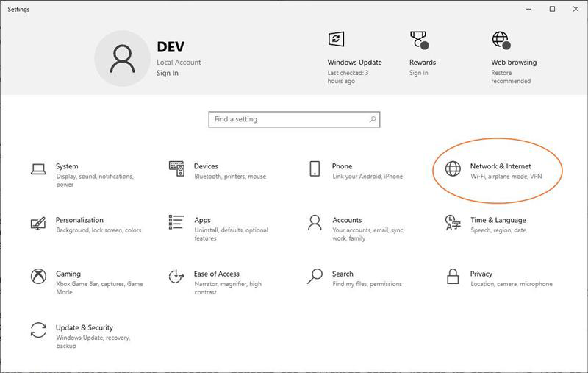Viewport: 588px width, 373px height.
Task: Select the Accounts person icon
Action: 315,222
